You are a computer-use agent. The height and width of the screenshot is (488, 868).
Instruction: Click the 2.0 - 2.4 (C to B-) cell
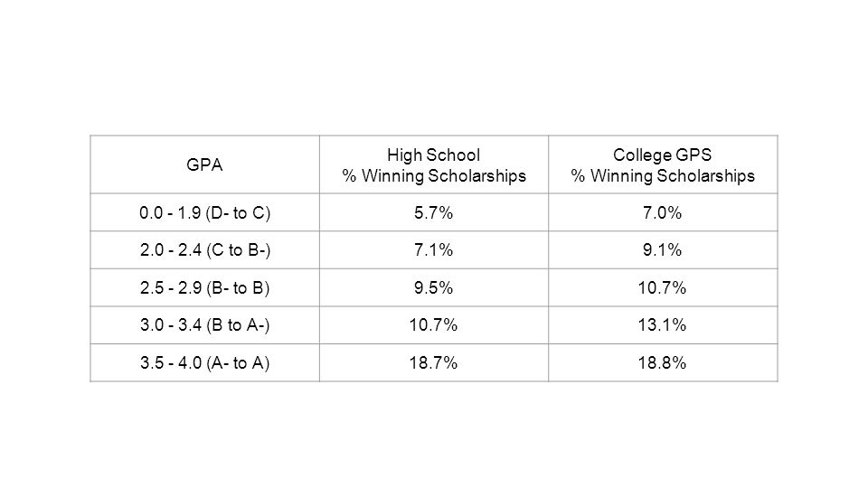[x=205, y=250]
